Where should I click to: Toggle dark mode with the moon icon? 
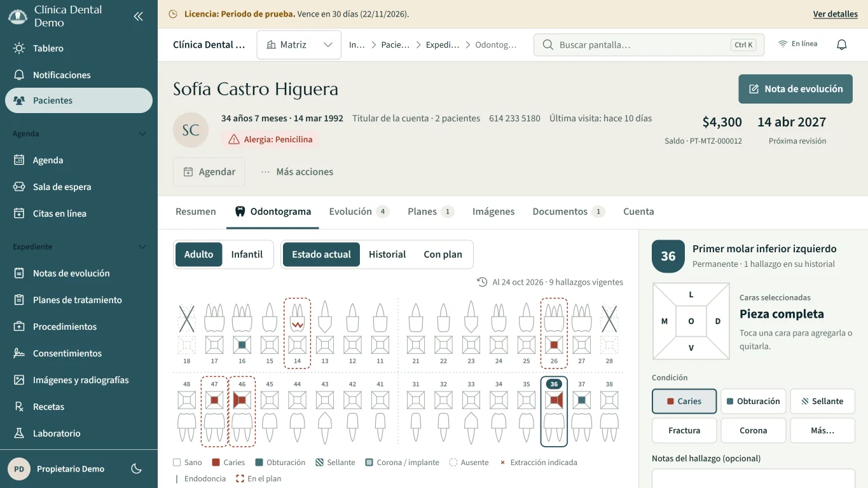coord(136,469)
